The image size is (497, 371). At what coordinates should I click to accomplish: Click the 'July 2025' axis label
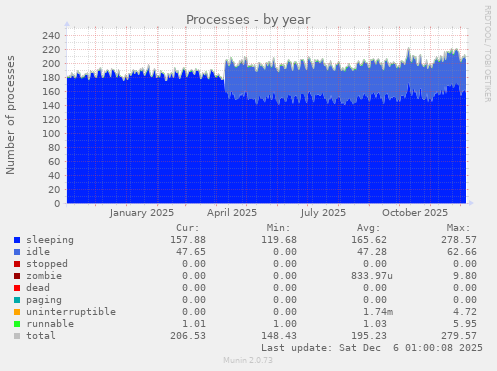(323, 213)
